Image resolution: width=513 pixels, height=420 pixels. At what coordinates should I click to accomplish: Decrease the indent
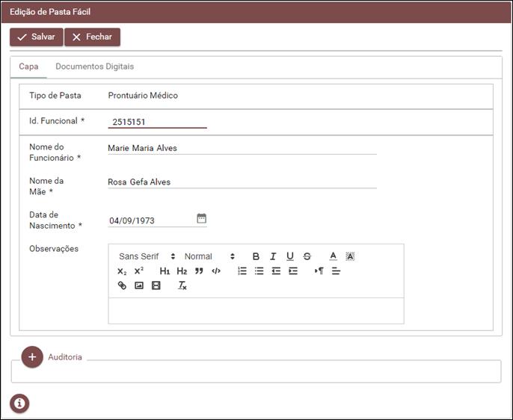pos(276,271)
